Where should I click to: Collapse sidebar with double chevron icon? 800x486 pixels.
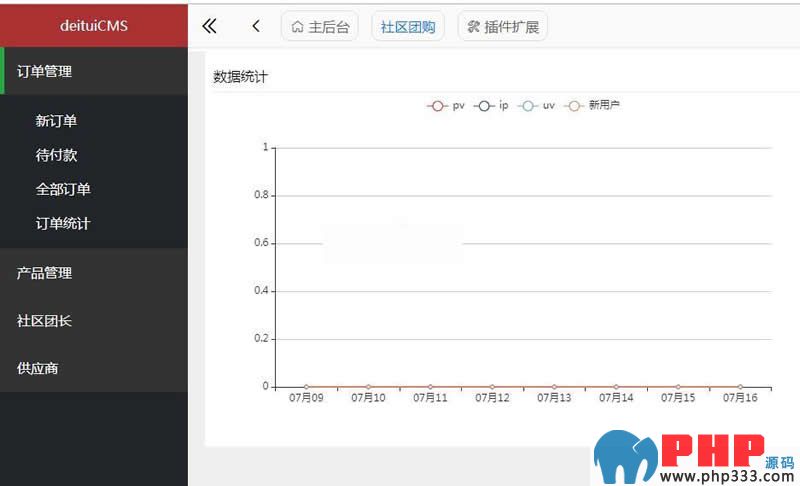pos(209,26)
